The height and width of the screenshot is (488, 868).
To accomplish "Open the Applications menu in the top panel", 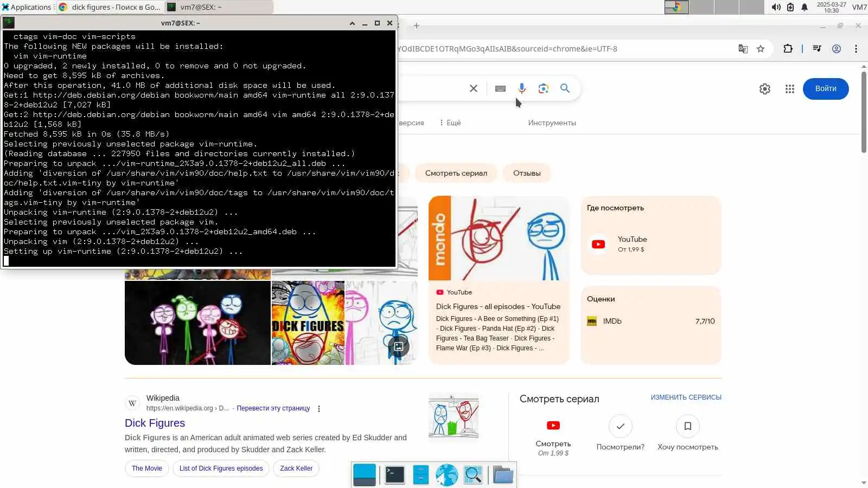I will (27, 7).
